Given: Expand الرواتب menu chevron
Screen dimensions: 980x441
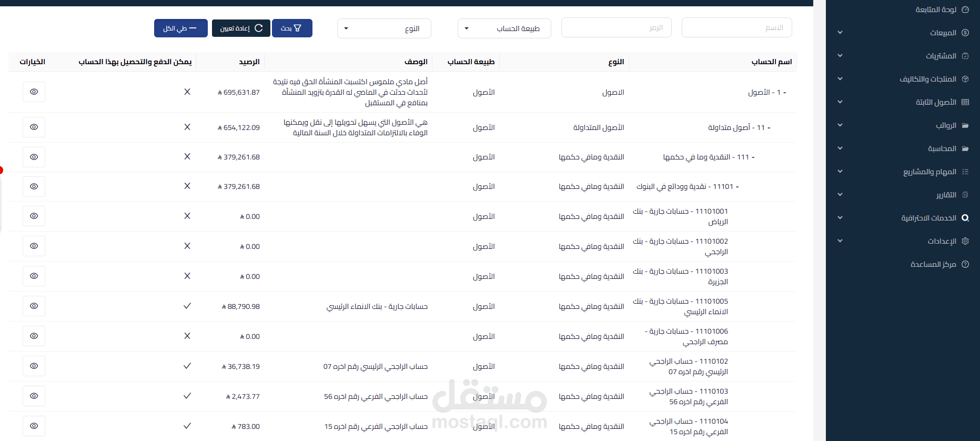Looking at the screenshot, I should [x=840, y=125].
